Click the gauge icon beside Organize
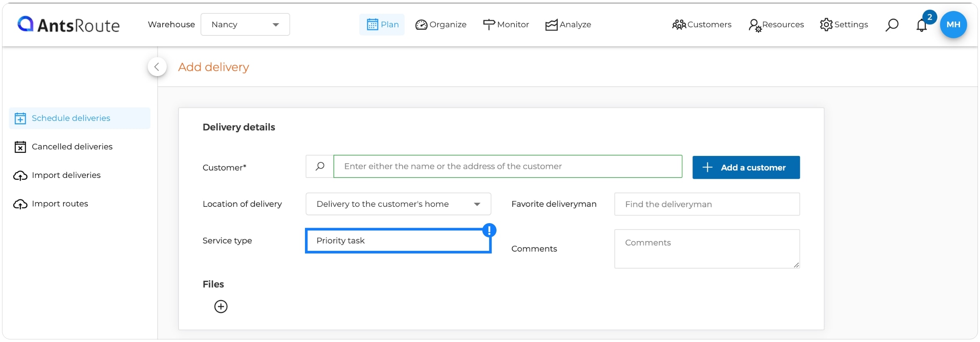Viewport: 980px width, 342px height. coord(421,25)
